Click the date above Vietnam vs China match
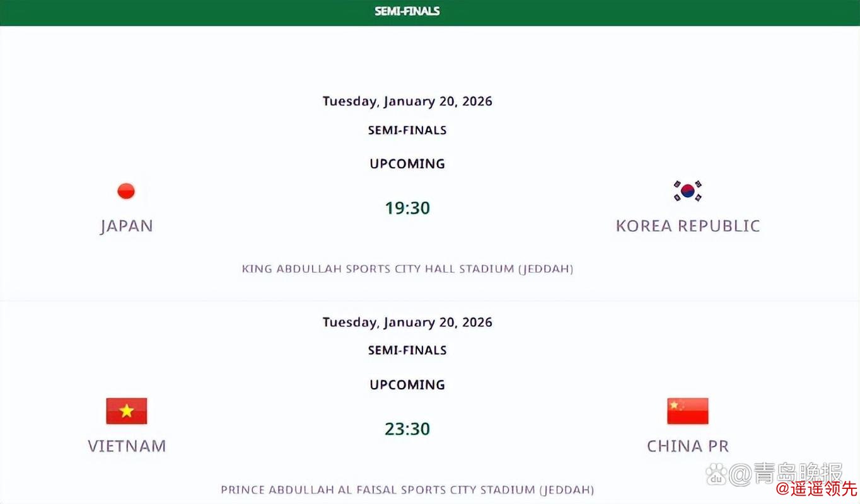 (407, 323)
